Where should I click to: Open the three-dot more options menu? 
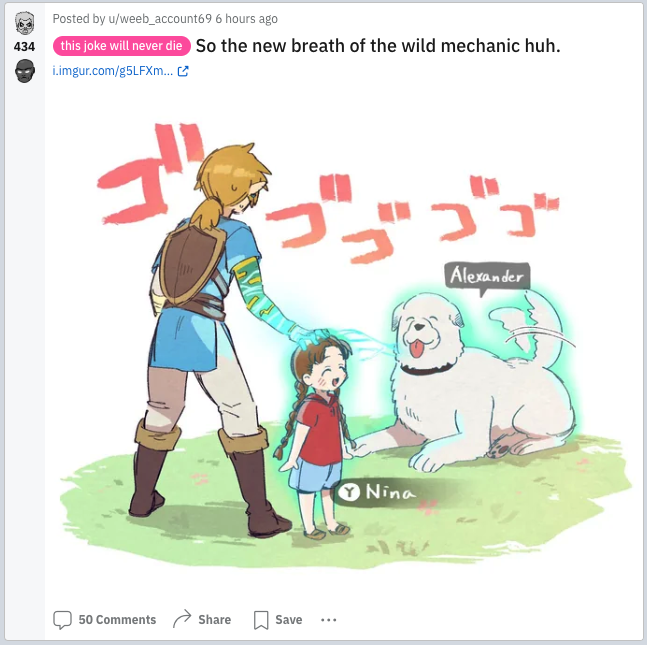[x=328, y=620]
